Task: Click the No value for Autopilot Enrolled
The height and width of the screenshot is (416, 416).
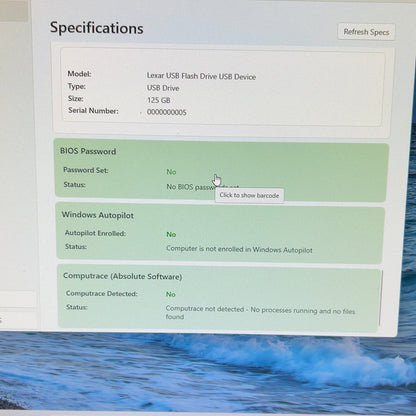Action: point(171,234)
